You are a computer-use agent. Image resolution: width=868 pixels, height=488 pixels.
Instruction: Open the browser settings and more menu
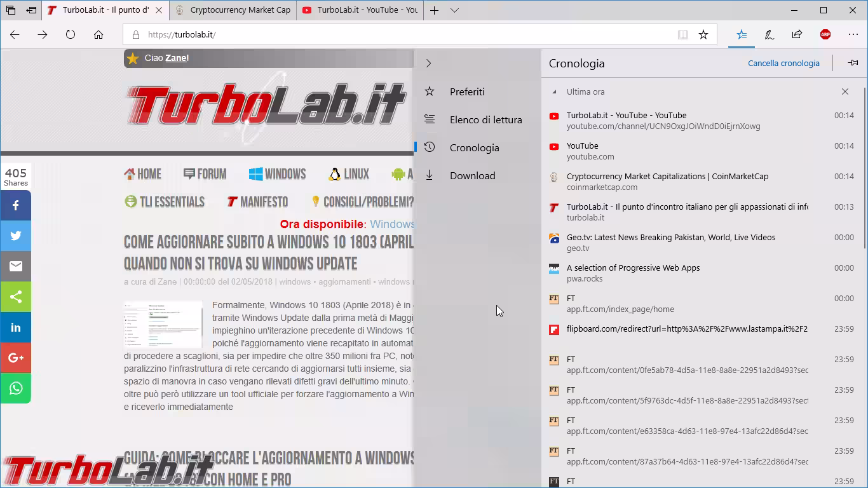(853, 34)
